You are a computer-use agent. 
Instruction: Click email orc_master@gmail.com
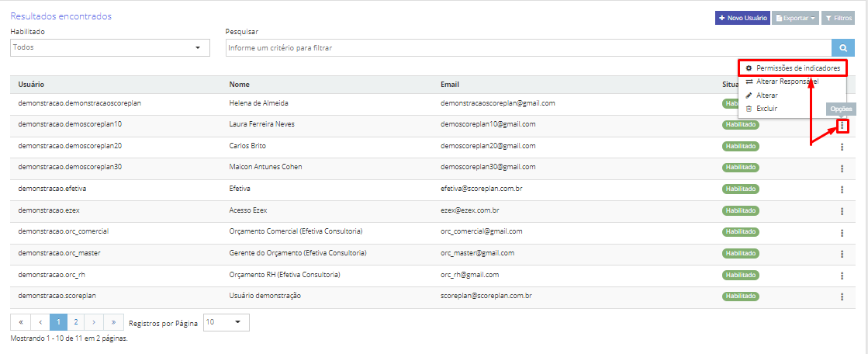(477, 252)
